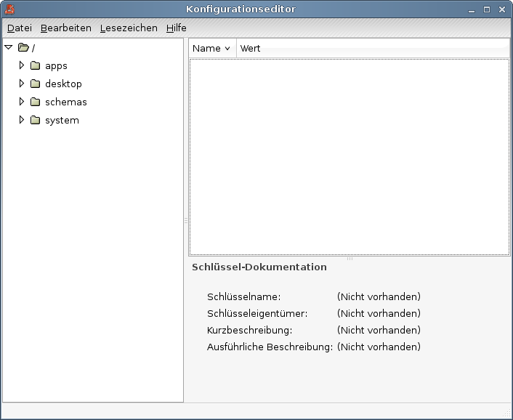Click the system folder icon

pyautogui.click(x=35, y=121)
